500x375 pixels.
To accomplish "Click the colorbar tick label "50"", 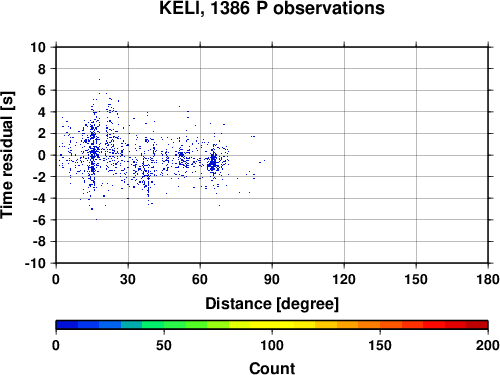I will pyautogui.click(x=164, y=346).
